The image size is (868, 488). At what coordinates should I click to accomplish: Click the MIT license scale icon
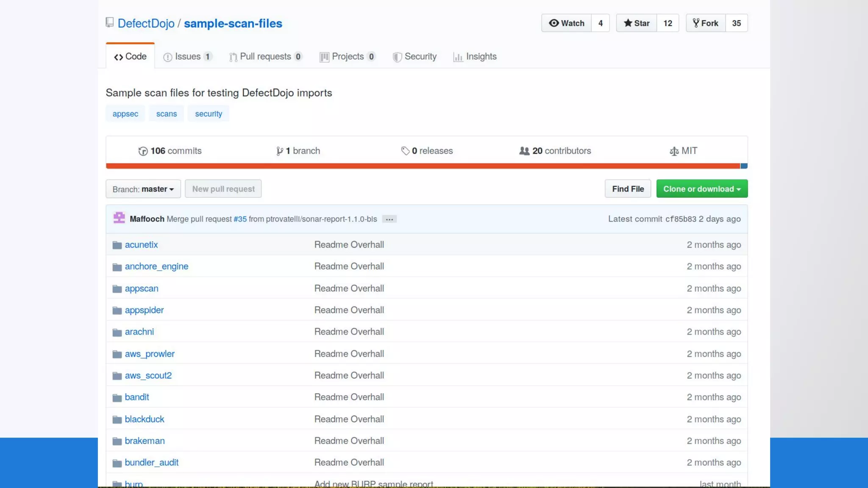[x=674, y=151]
